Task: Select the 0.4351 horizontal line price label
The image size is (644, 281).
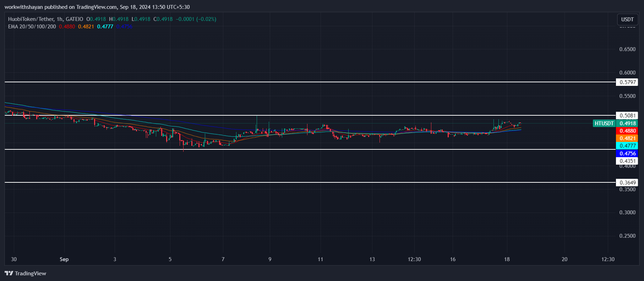Action: coord(627,161)
